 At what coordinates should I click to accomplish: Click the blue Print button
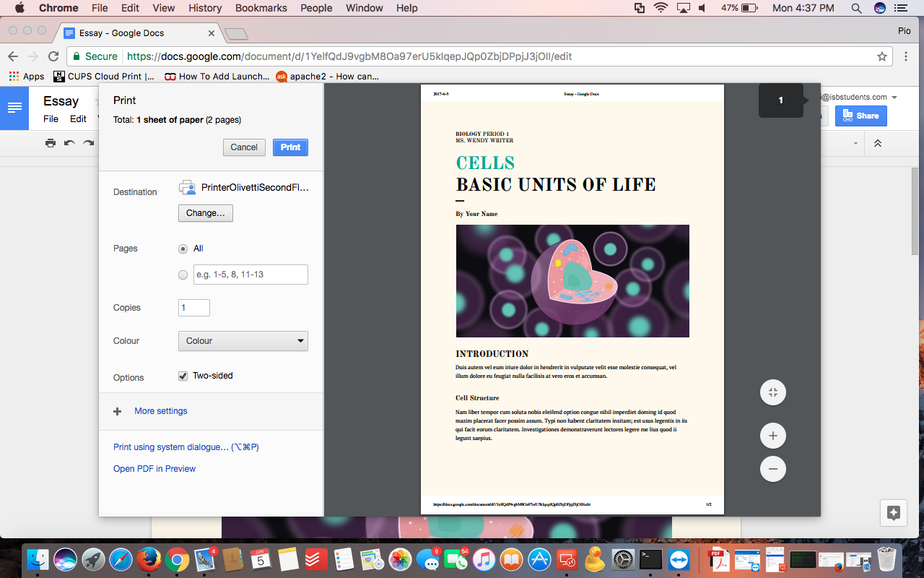click(290, 147)
